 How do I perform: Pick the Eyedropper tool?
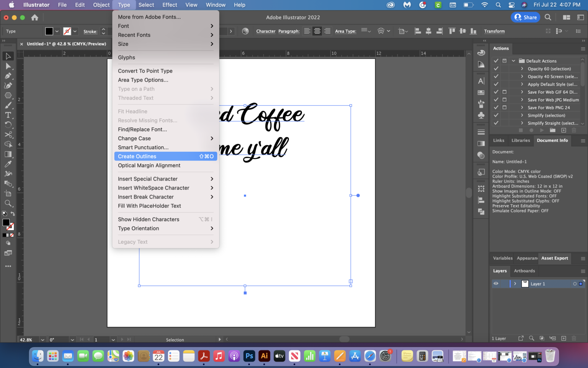pos(8,164)
